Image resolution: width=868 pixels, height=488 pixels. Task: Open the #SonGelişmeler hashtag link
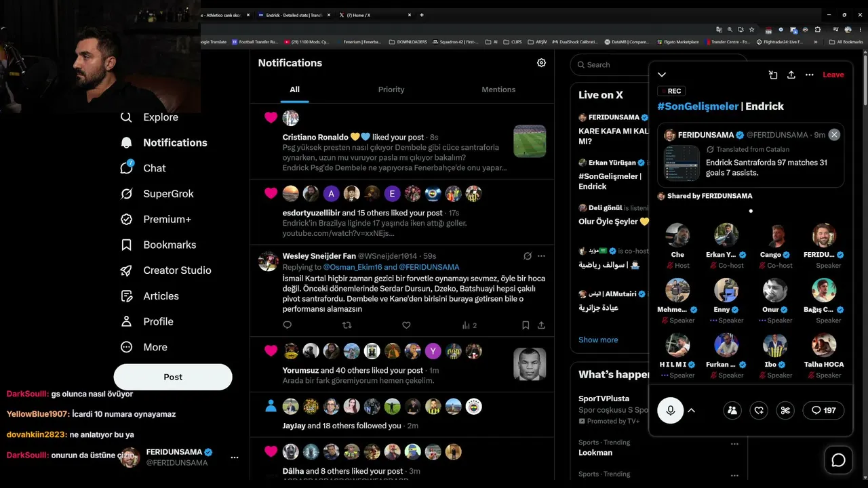(x=698, y=106)
